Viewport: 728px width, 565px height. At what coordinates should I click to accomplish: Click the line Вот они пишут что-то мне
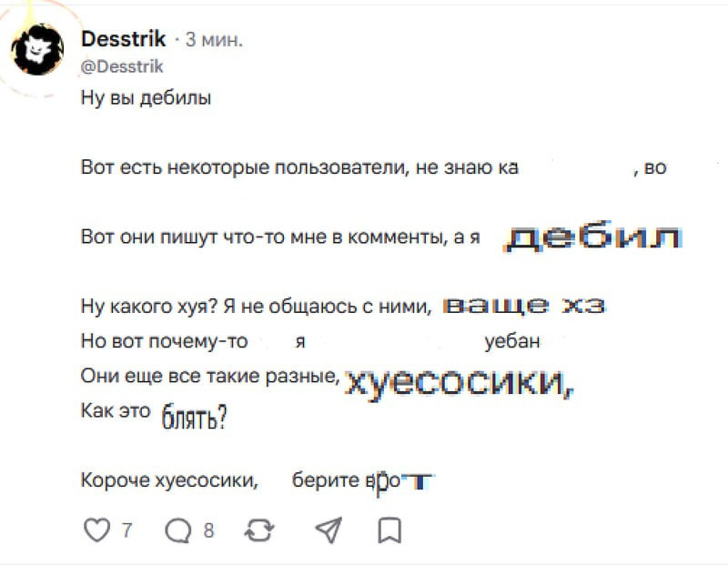point(280,237)
